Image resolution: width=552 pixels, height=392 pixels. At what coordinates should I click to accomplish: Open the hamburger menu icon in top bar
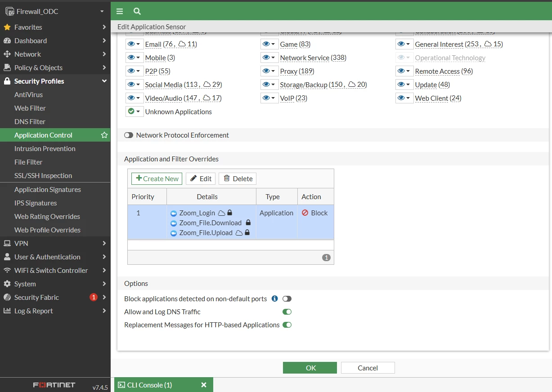click(119, 11)
